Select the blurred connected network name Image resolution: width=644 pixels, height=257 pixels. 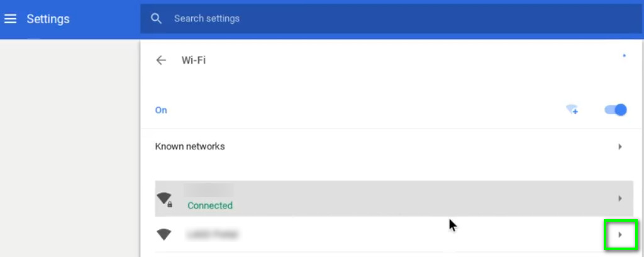pyautogui.click(x=209, y=190)
